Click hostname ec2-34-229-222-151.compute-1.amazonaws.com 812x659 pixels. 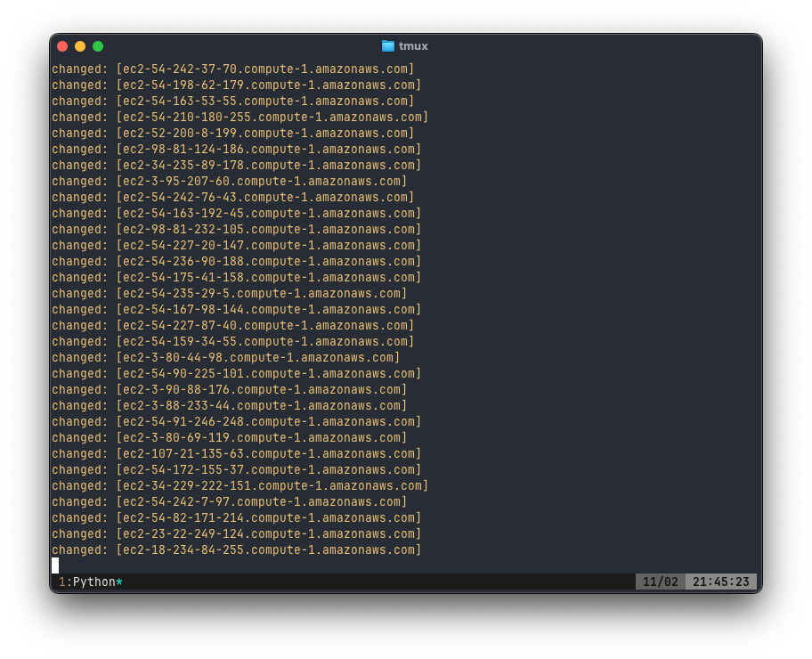tap(272, 486)
